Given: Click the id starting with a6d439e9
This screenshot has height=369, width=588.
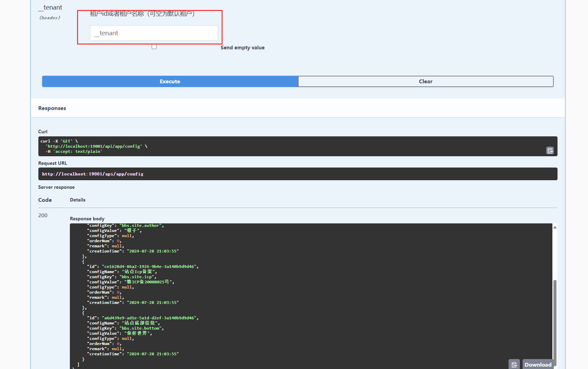Looking at the screenshot, I should [x=150, y=318].
